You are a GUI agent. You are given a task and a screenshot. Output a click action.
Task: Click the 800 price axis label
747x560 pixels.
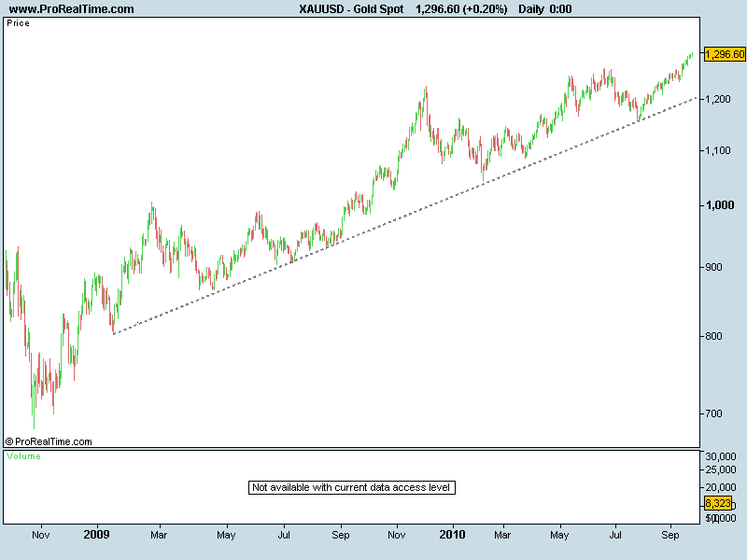click(713, 336)
